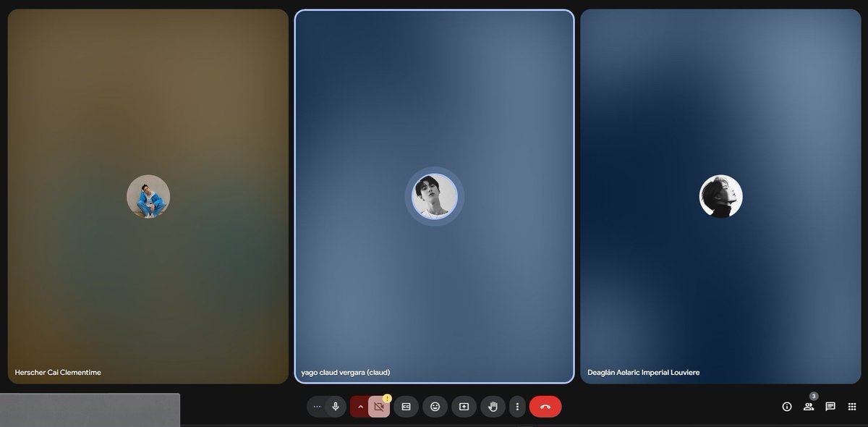Click the name label 'yago claud vergara (claud)'
Image resolution: width=868 pixels, height=427 pixels.
346,373
